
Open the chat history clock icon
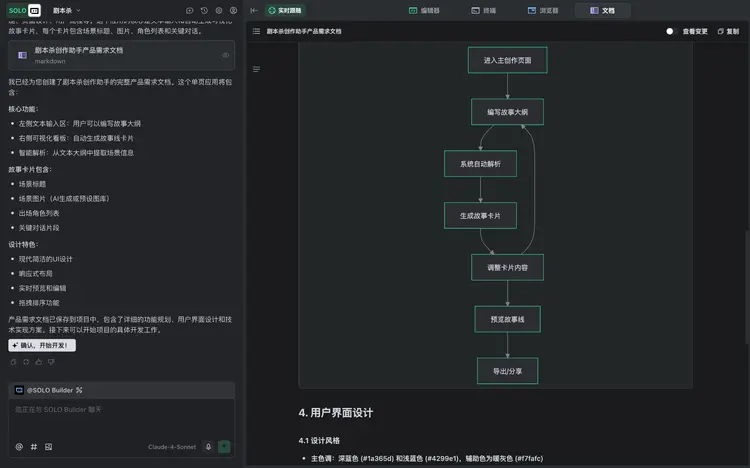click(204, 10)
